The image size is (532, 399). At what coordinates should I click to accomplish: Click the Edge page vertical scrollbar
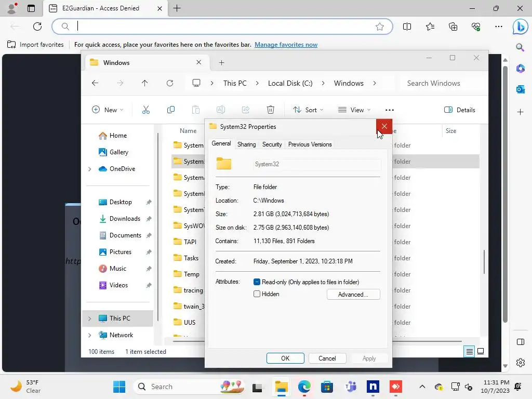505,193
